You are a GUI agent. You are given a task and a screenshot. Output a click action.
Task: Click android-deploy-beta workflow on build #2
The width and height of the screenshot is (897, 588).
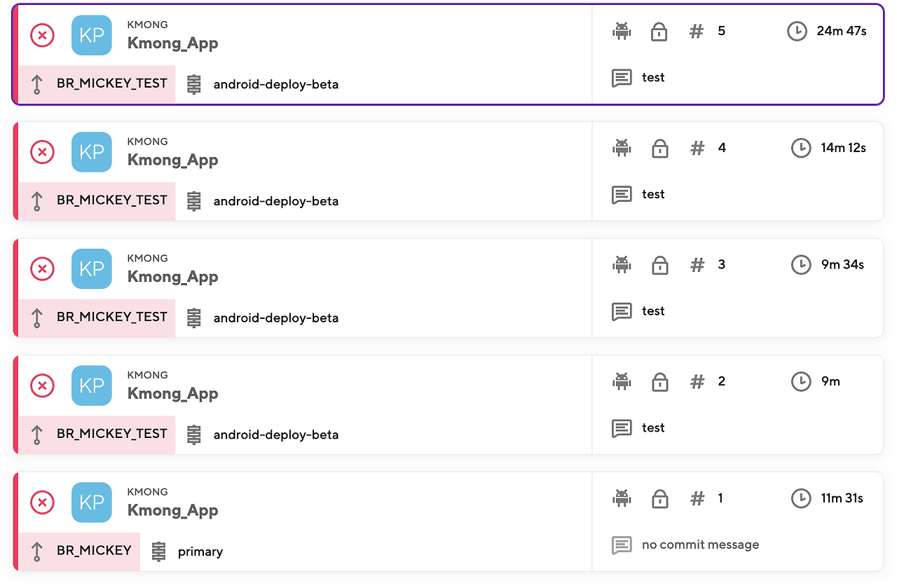pyautogui.click(x=276, y=435)
